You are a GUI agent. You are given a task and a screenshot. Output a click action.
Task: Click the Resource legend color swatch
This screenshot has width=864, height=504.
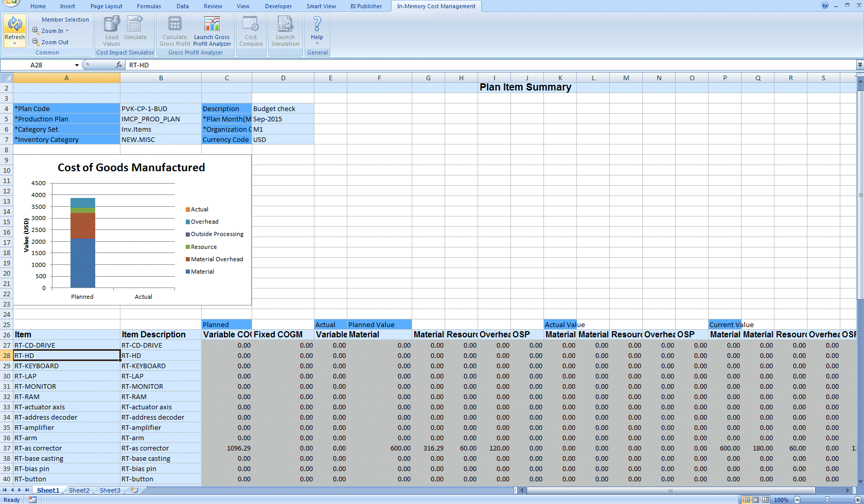pyautogui.click(x=188, y=247)
